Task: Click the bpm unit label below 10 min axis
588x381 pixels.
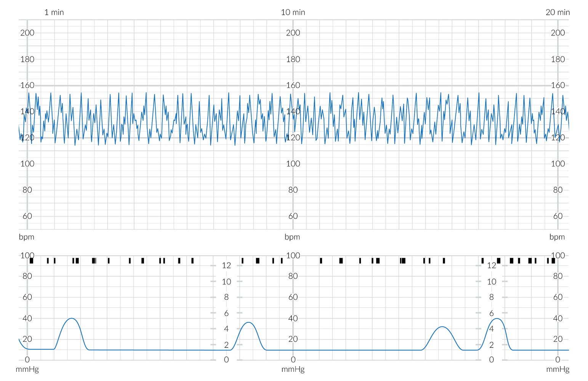Action: click(292, 237)
